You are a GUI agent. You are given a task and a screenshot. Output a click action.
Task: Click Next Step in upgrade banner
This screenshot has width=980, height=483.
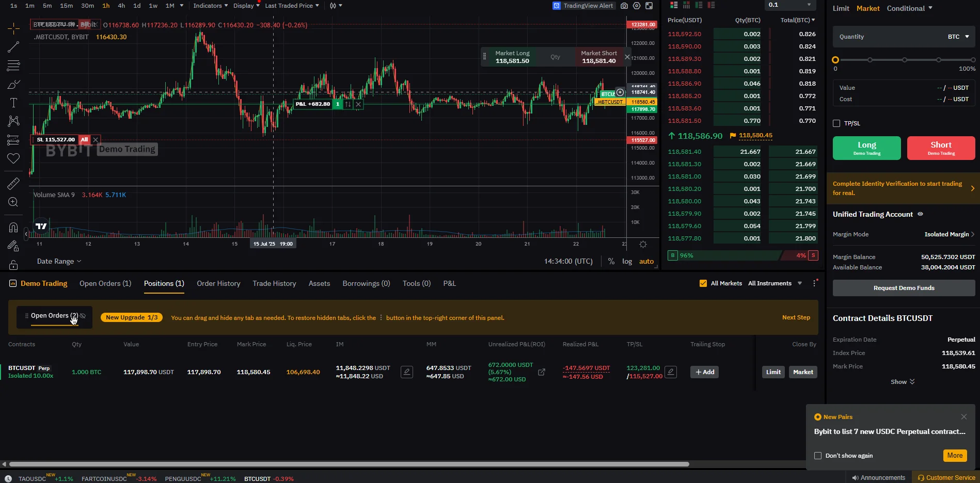click(x=796, y=317)
